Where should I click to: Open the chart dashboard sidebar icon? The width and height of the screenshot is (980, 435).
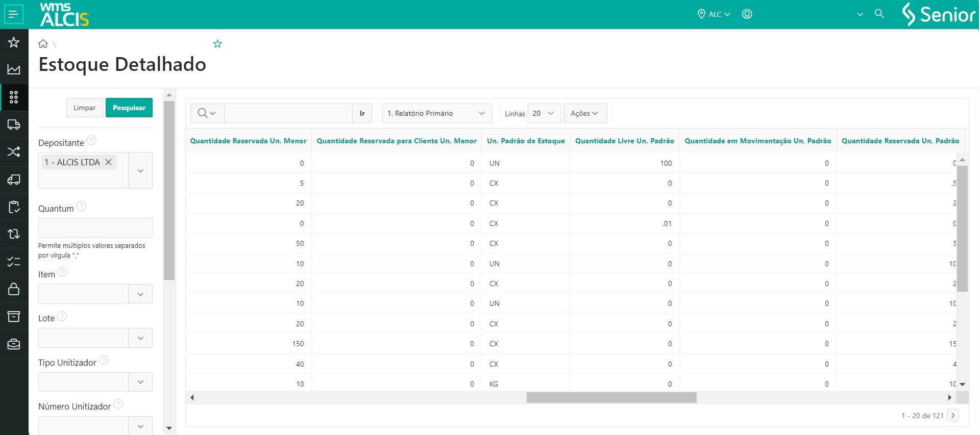click(14, 69)
